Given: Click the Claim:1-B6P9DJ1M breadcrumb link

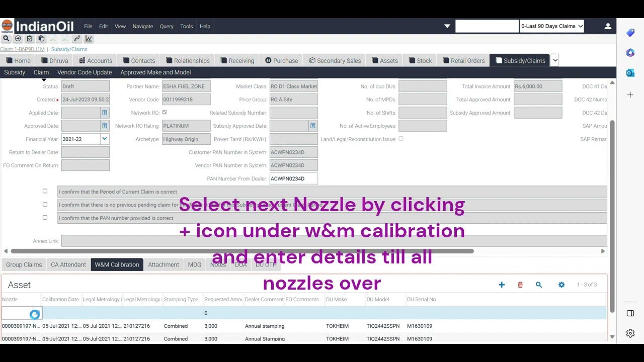Looking at the screenshot, I should 22,49.
